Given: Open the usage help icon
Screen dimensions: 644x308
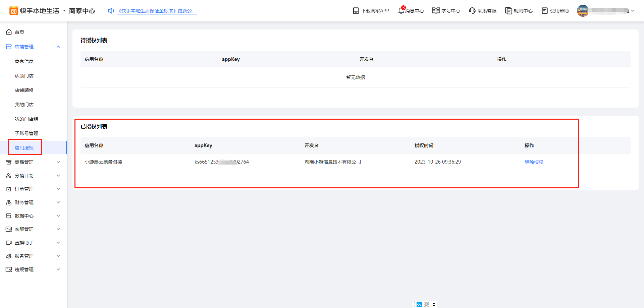Looking at the screenshot, I should (x=545, y=11).
